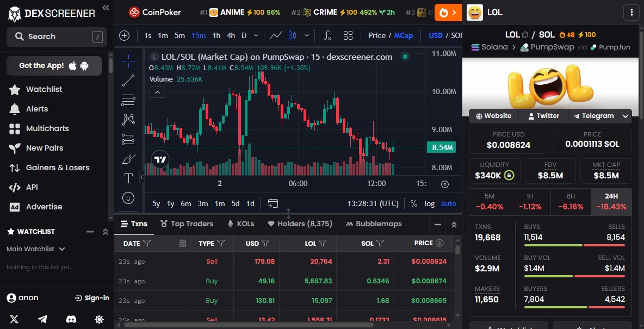Switch to the KOLs tab
The width and height of the screenshot is (644, 329).
[240, 224]
